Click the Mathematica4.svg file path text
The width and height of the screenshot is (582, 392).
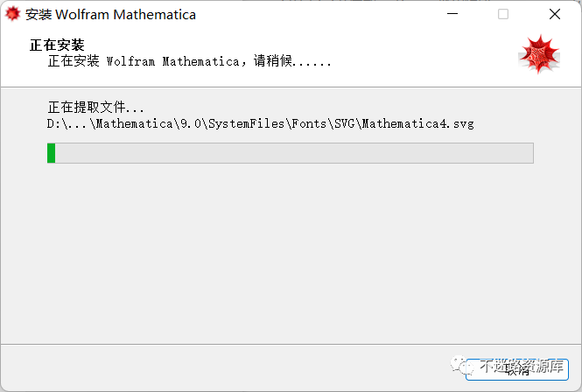pos(260,124)
